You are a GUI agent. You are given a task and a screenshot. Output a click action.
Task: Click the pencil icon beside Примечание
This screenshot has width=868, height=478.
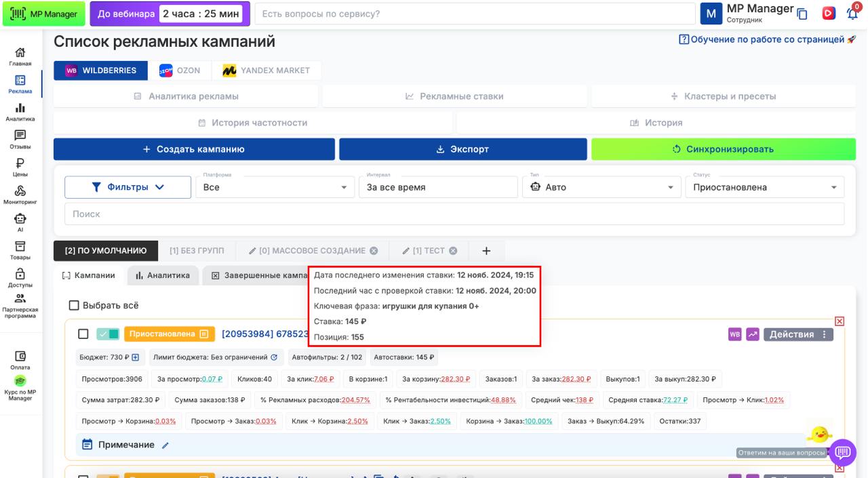pos(165,445)
